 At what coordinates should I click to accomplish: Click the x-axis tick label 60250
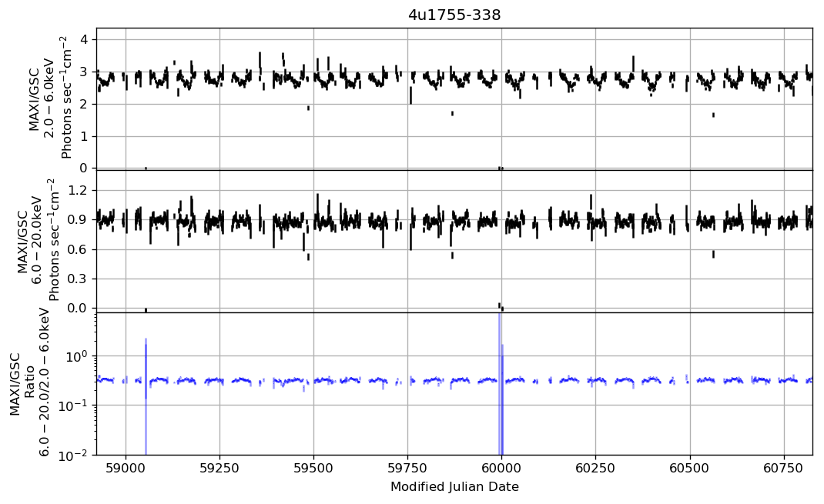click(596, 468)
